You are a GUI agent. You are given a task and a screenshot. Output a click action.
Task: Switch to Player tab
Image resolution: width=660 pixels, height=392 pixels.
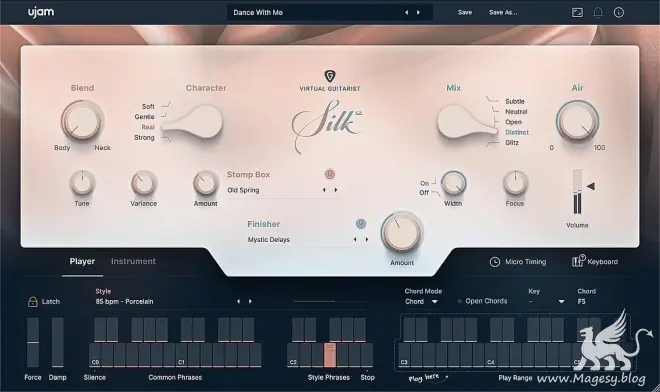(82, 261)
